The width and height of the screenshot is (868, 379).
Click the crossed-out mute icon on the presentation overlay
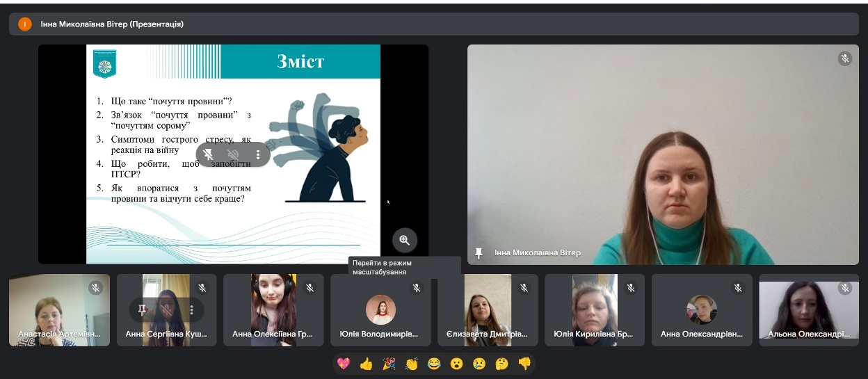pyautogui.click(x=233, y=154)
